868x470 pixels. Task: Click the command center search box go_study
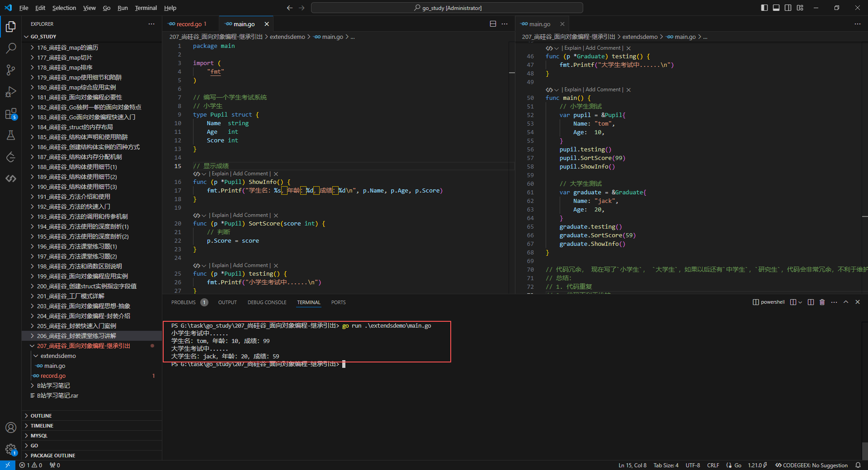tap(447, 8)
